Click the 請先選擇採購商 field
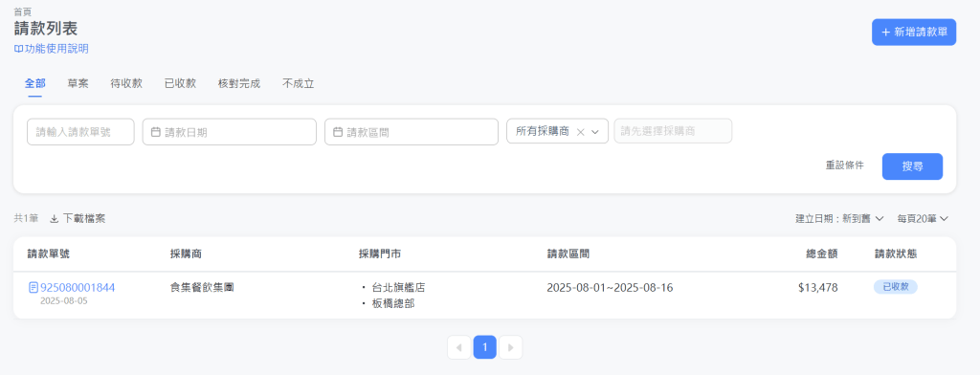 tap(673, 131)
